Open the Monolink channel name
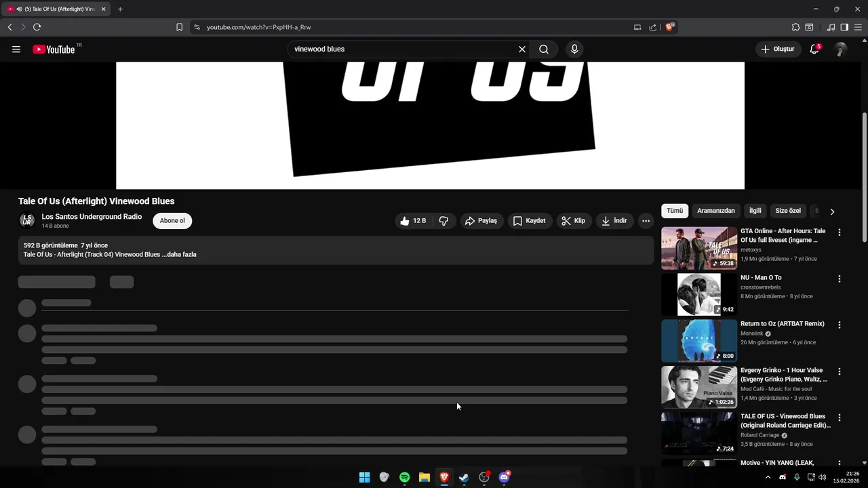Viewport: 868px width, 488px height. point(752,333)
